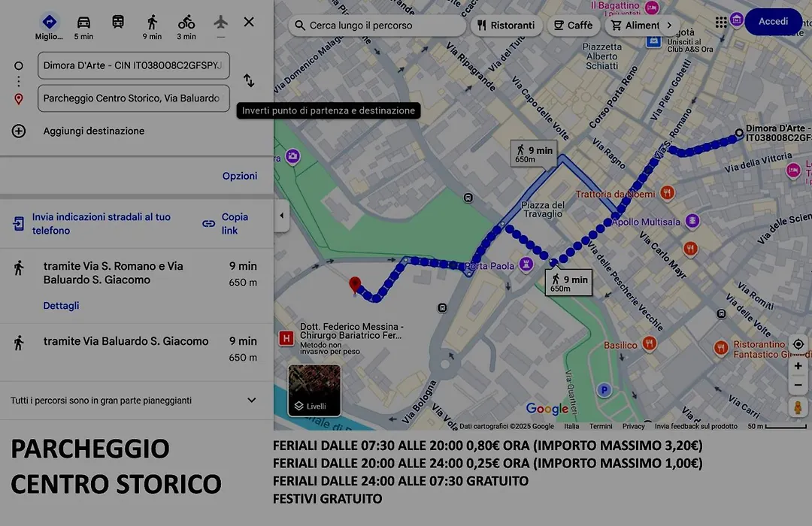Image resolution: width=812 pixels, height=526 pixels.
Task: Click the hospital H marker for Dott. Federico Messina
Action: click(x=286, y=339)
